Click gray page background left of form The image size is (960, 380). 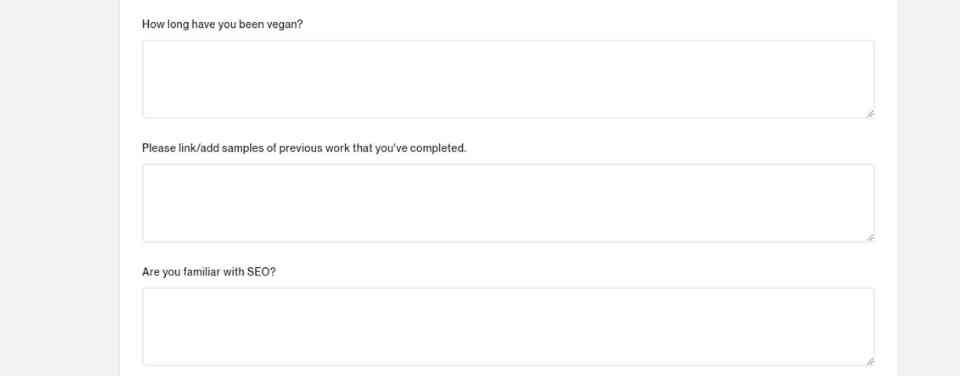[59, 190]
